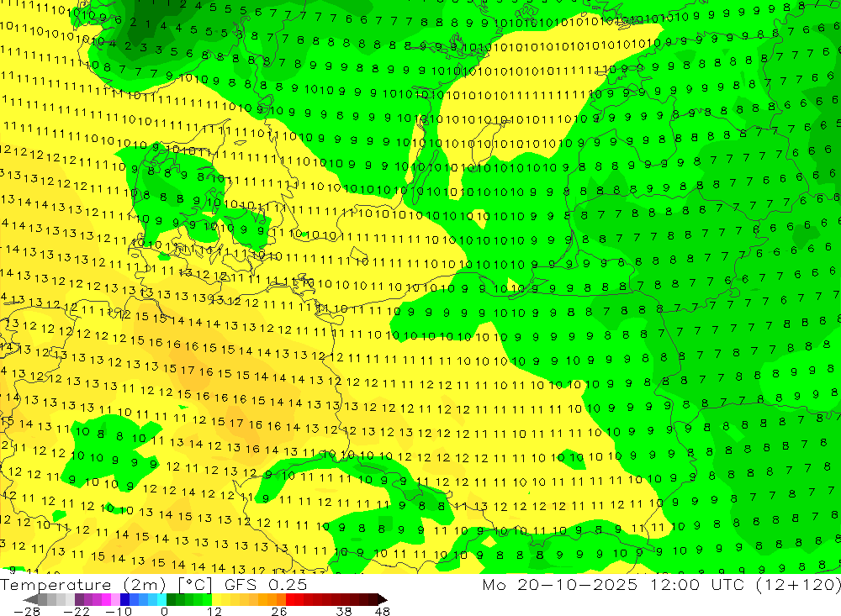Click the cyan swatch beside the 0 mark
The image size is (841, 616).
pos(161,599)
